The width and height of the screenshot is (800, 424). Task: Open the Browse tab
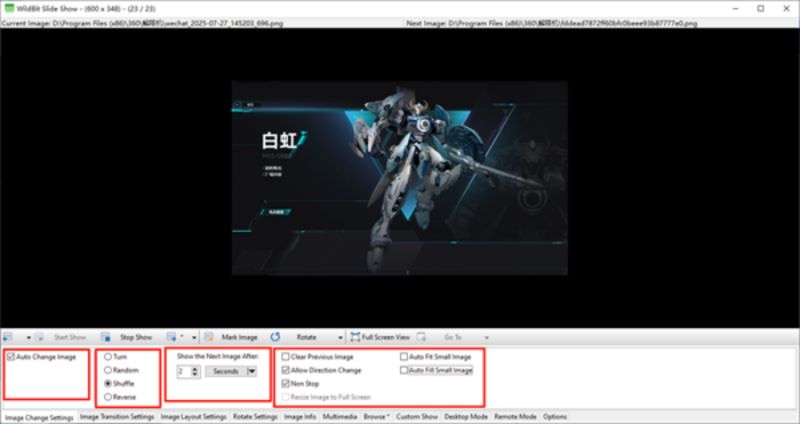tap(377, 417)
